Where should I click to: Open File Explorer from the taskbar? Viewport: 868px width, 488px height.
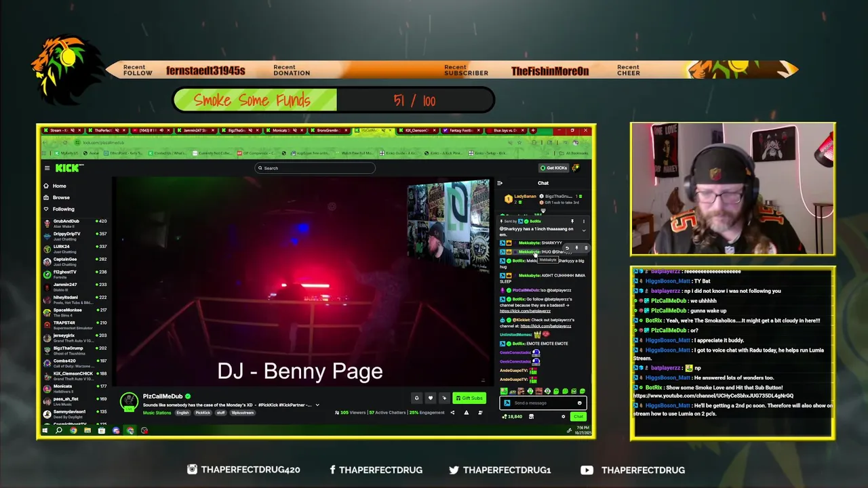[x=87, y=430]
